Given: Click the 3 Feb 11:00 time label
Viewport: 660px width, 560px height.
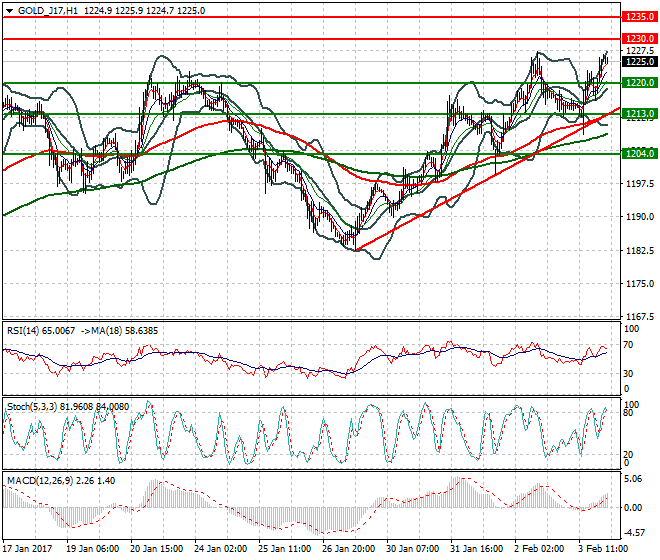Looking at the screenshot, I should point(604,549).
